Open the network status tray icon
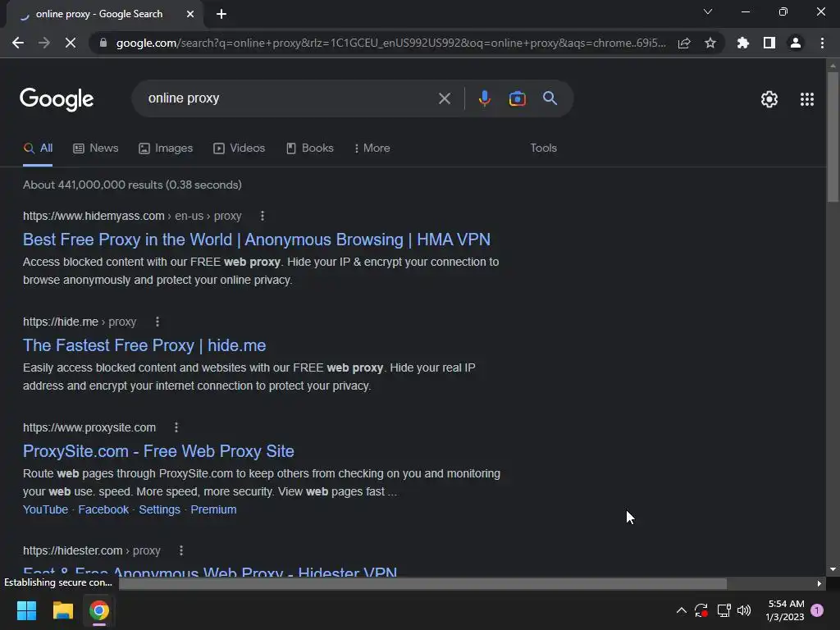The image size is (840, 630). coord(724,610)
